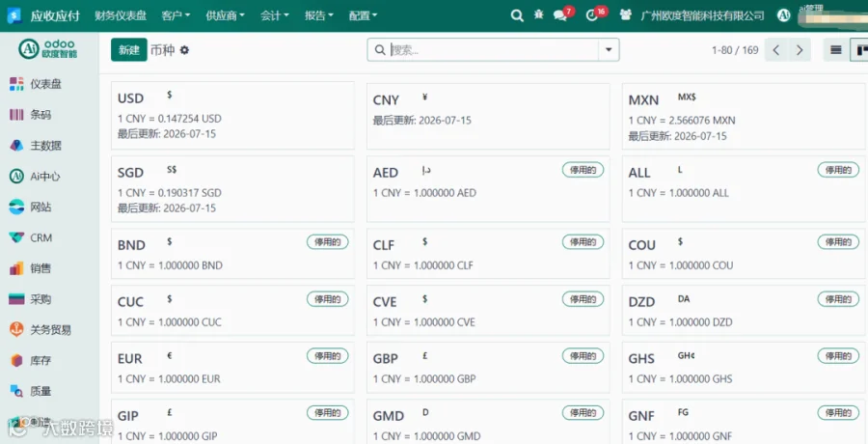Open the 客户 dropdown menu
Screen dimensions: 868x444
tap(176, 15)
